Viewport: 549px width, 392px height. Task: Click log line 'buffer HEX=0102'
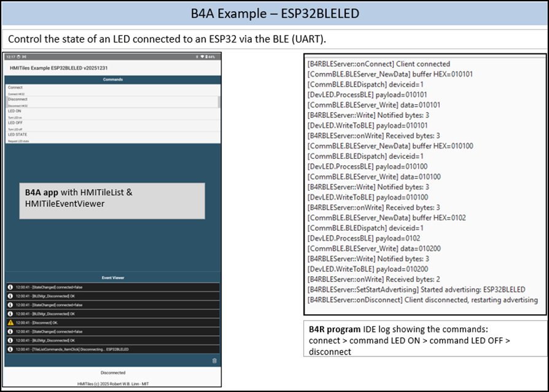coord(386,218)
